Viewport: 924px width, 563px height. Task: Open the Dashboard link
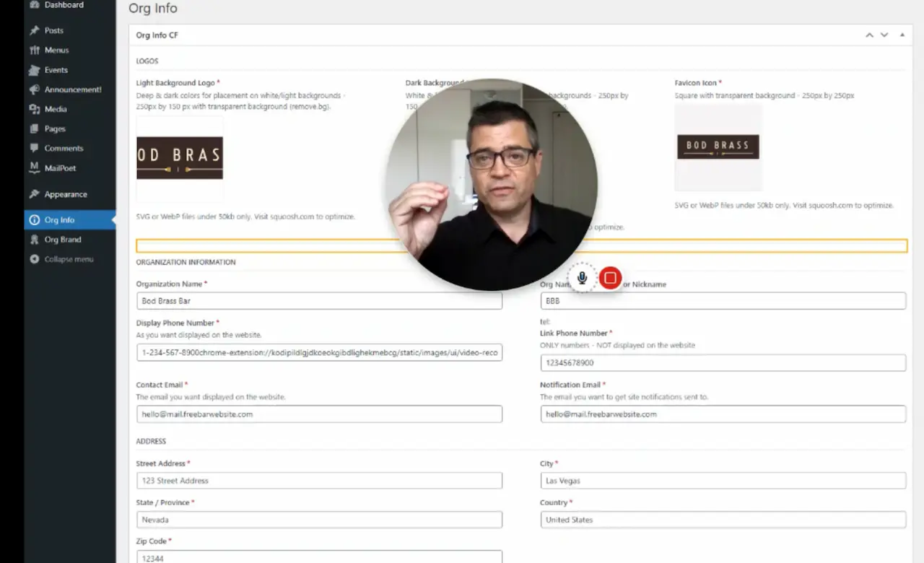pos(64,5)
